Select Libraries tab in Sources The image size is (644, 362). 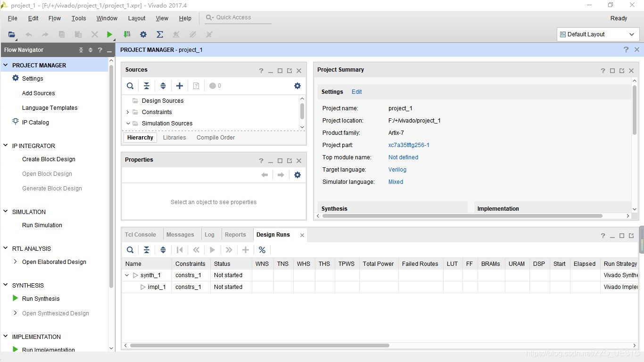174,138
